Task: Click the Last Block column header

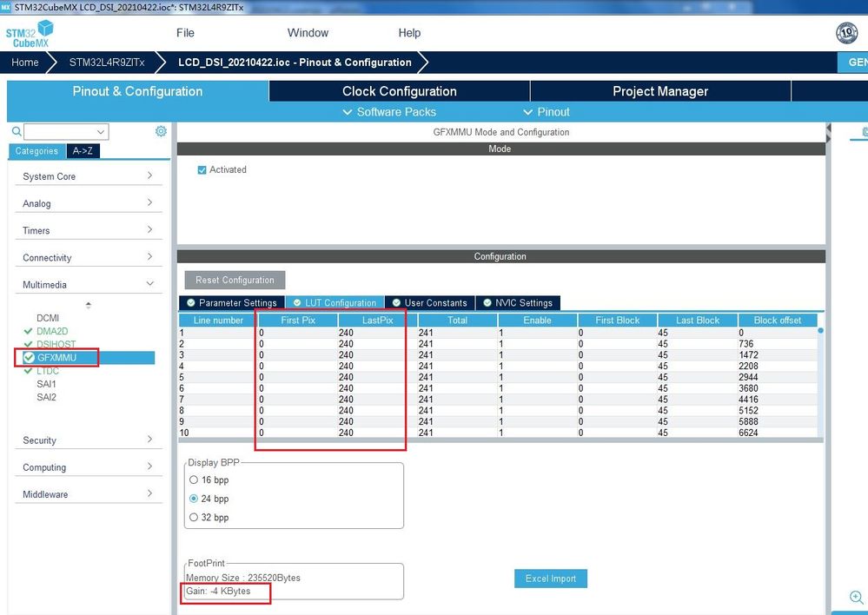Action: pyautogui.click(x=698, y=320)
